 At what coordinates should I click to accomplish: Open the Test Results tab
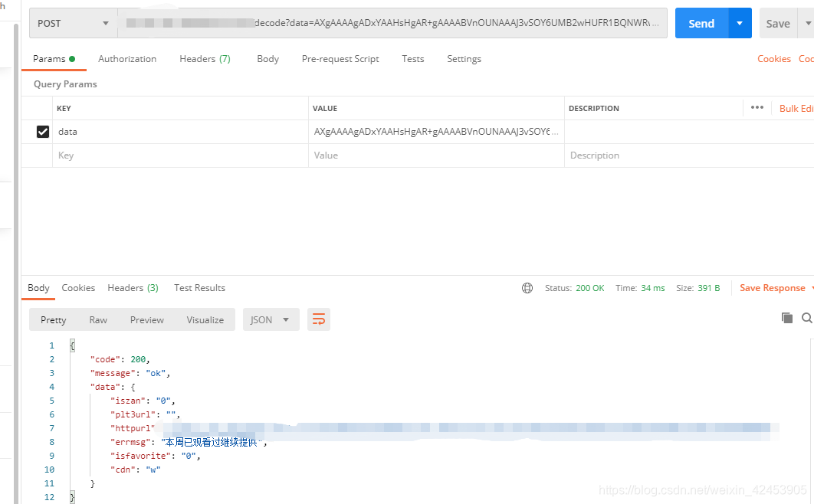(199, 288)
